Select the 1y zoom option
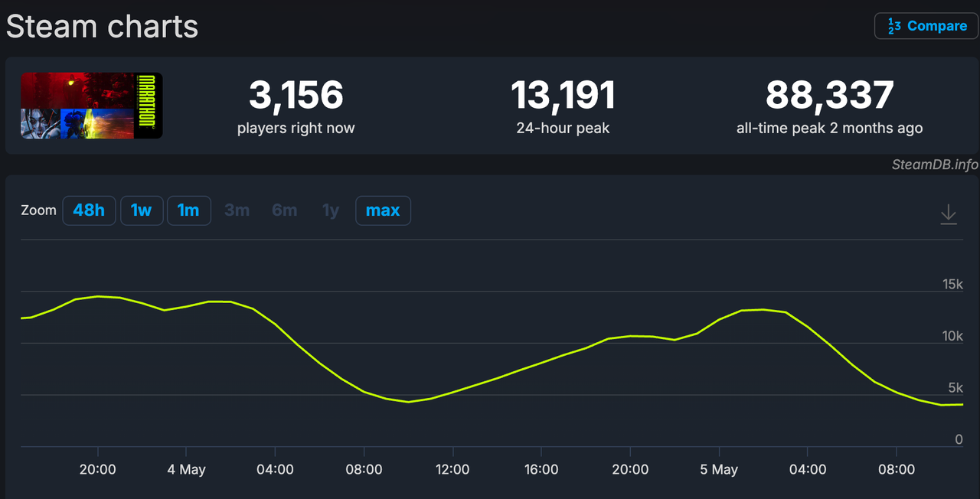 pos(330,210)
